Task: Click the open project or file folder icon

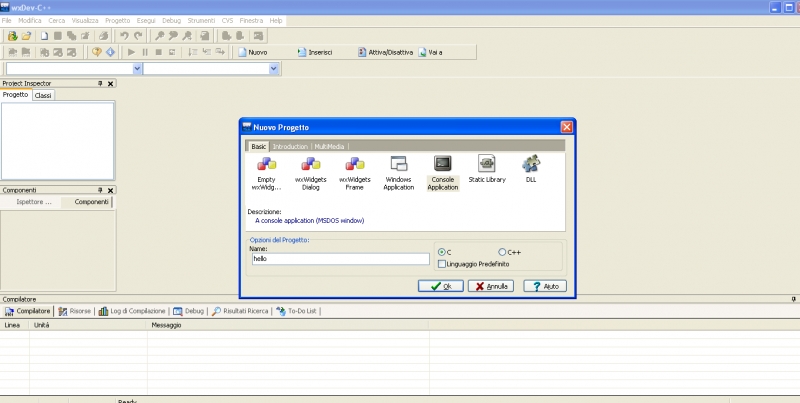Action: click(x=26, y=36)
